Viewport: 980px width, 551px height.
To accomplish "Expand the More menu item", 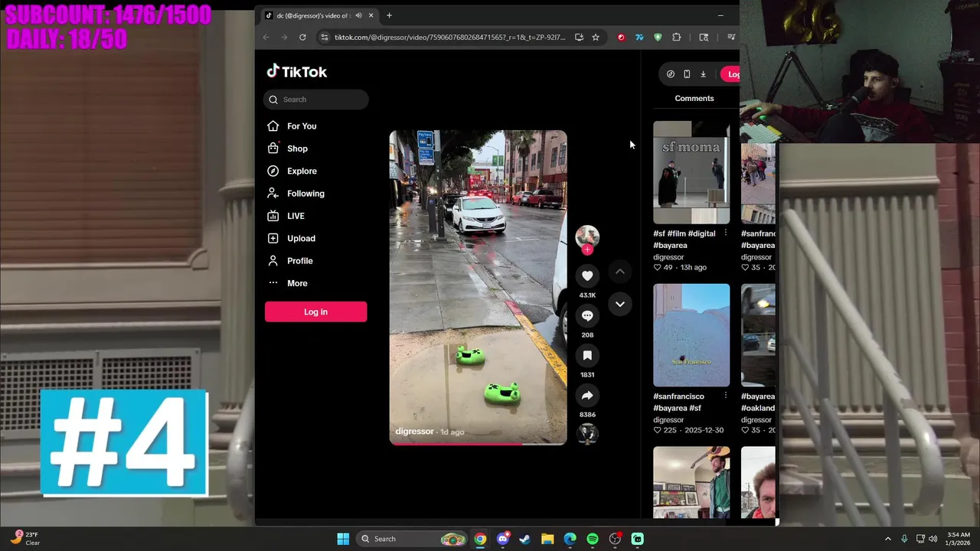I will [x=288, y=283].
